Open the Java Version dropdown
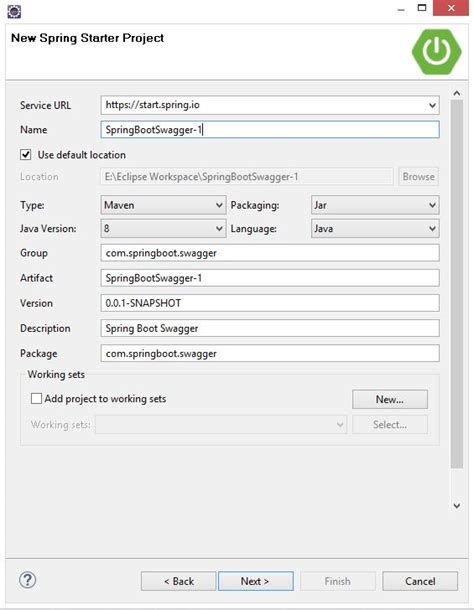 pos(163,228)
